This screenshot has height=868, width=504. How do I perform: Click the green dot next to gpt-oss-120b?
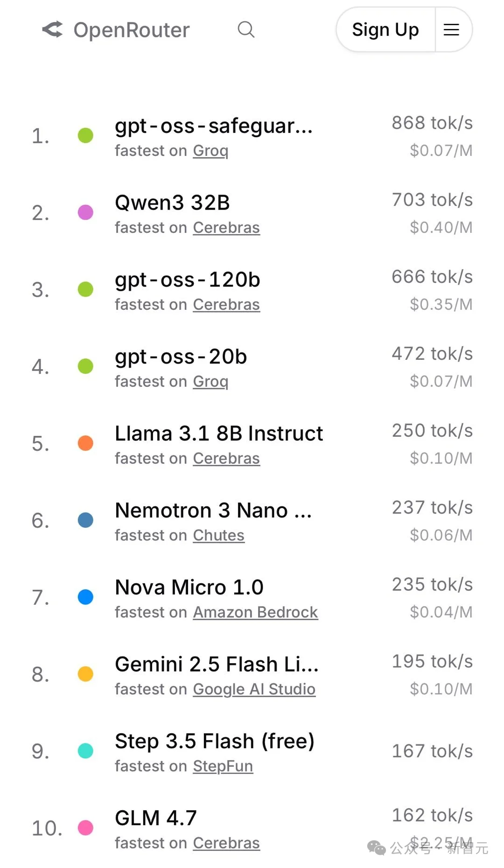tap(85, 289)
